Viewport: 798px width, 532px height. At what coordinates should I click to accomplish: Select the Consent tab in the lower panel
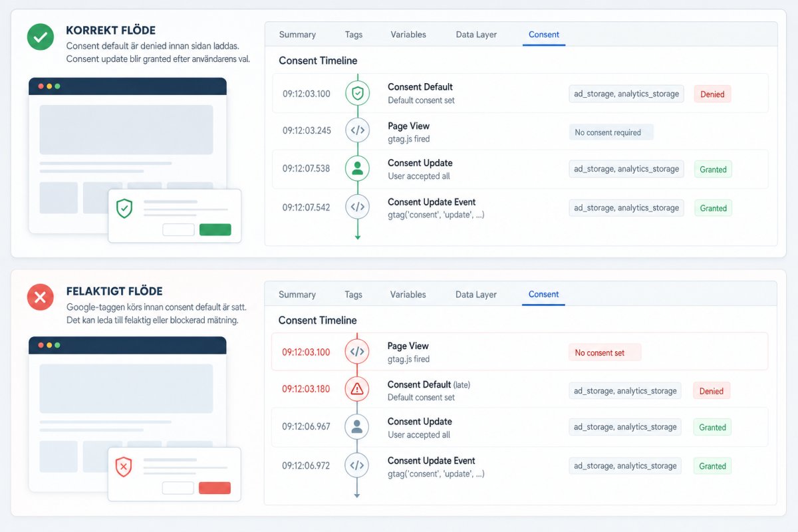coord(543,295)
